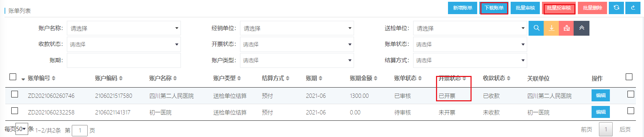Click the curved return arrow icon

[x=633, y=8]
